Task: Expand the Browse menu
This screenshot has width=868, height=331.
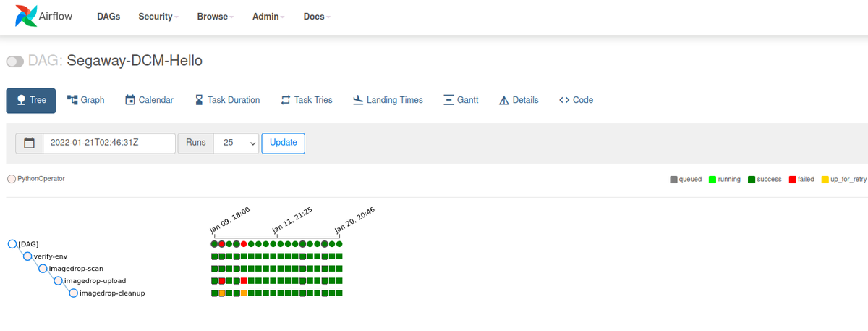Action: click(x=215, y=17)
